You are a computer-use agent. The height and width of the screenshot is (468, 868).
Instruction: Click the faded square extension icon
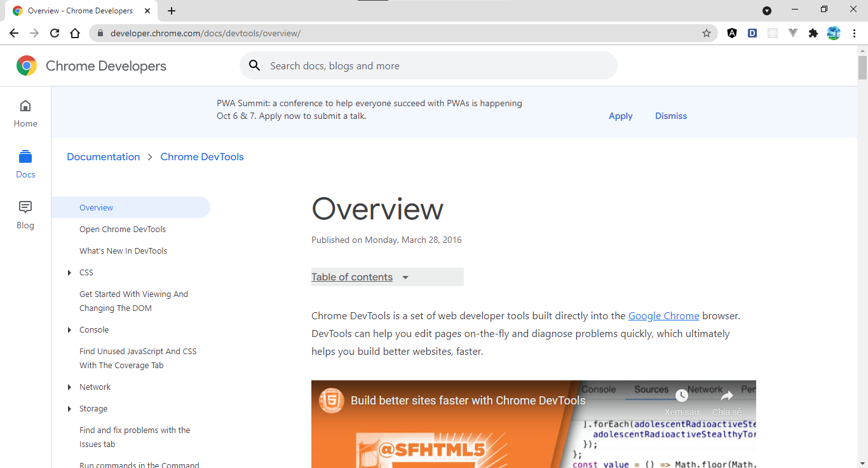(x=773, y=33)
